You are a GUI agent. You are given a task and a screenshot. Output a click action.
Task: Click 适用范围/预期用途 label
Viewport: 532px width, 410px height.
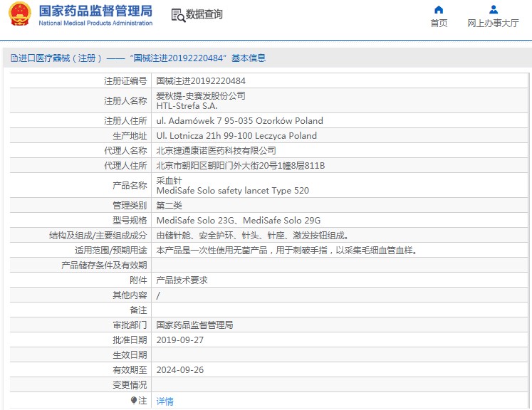point(111,251)
